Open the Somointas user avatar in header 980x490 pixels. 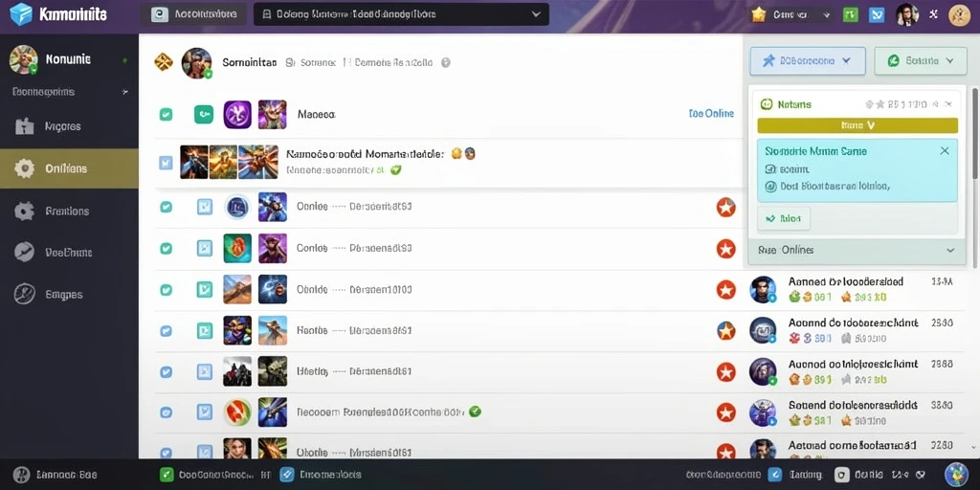point(197,63)
